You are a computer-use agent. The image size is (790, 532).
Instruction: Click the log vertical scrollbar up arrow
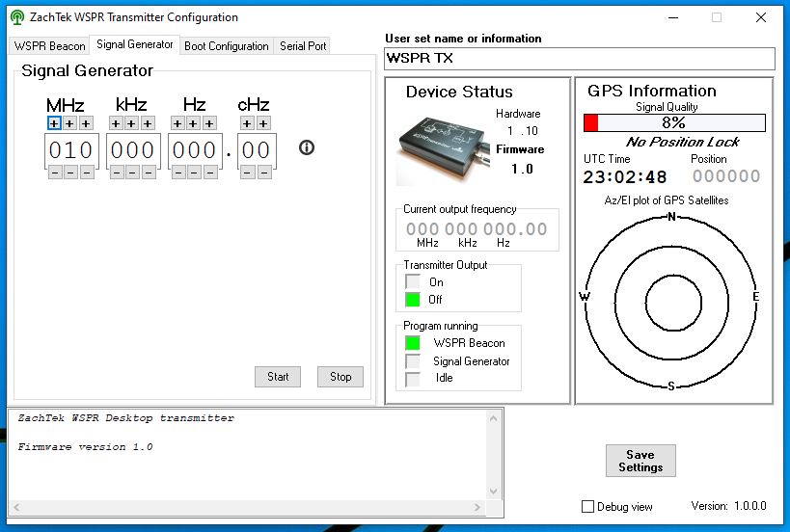[x=493, y=418]
